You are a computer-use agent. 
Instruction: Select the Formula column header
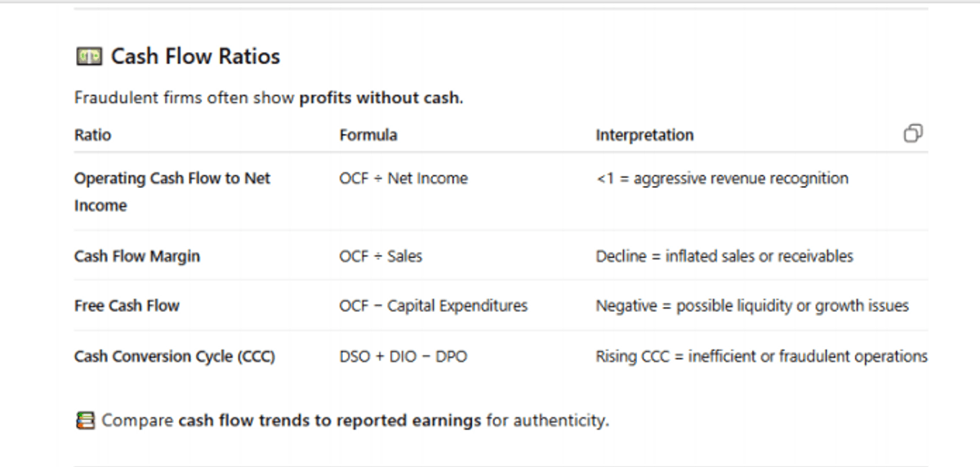pyautogui.click(x=368, y=135)
